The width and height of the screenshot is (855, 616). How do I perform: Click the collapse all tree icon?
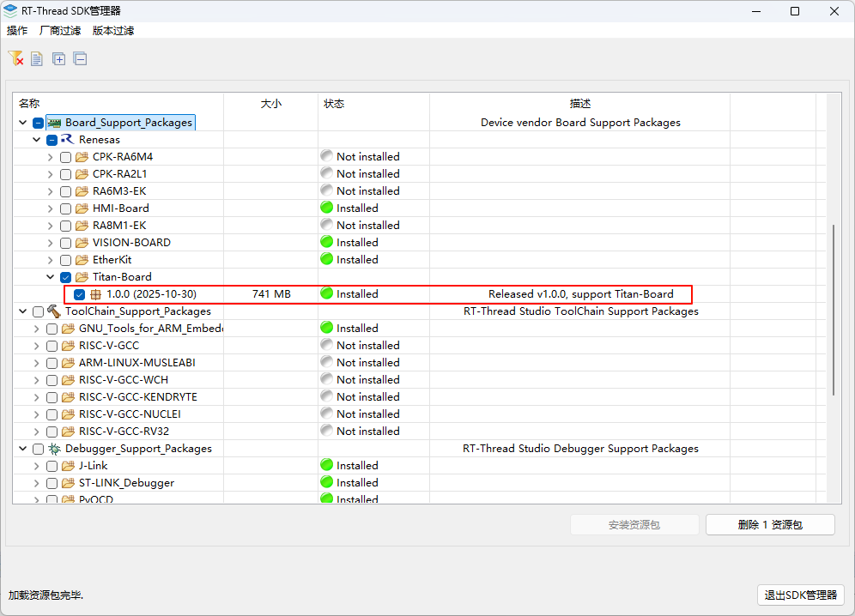80,59
